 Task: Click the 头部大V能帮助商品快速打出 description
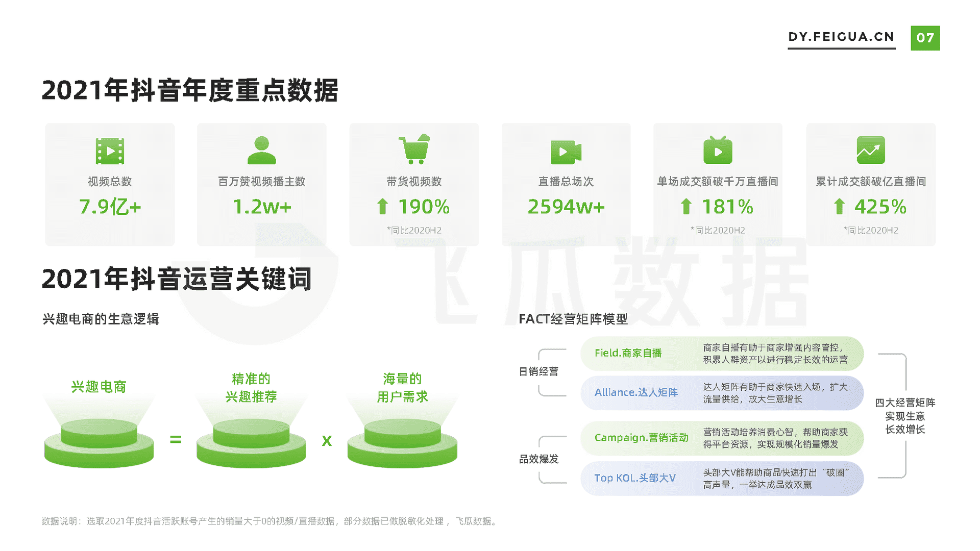776,479
